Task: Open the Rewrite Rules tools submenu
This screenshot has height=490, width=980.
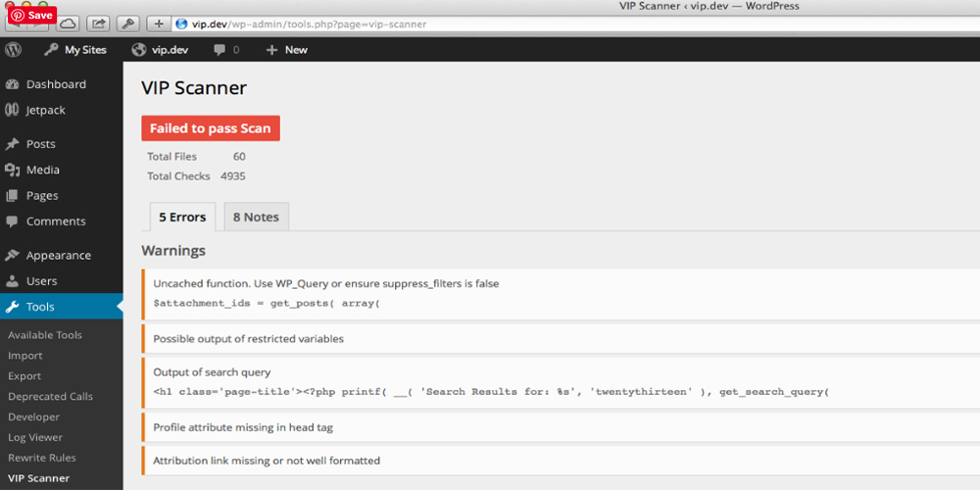Action: click(42, 458)
